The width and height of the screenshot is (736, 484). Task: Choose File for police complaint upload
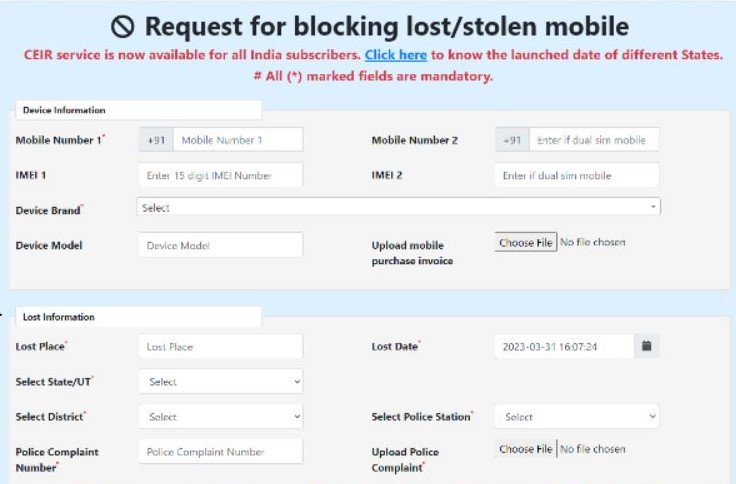point(526,449)
